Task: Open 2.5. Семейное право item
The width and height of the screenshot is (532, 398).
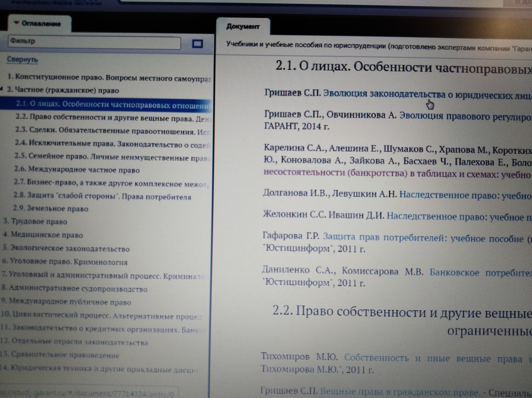Action: (x=112, y=157)
